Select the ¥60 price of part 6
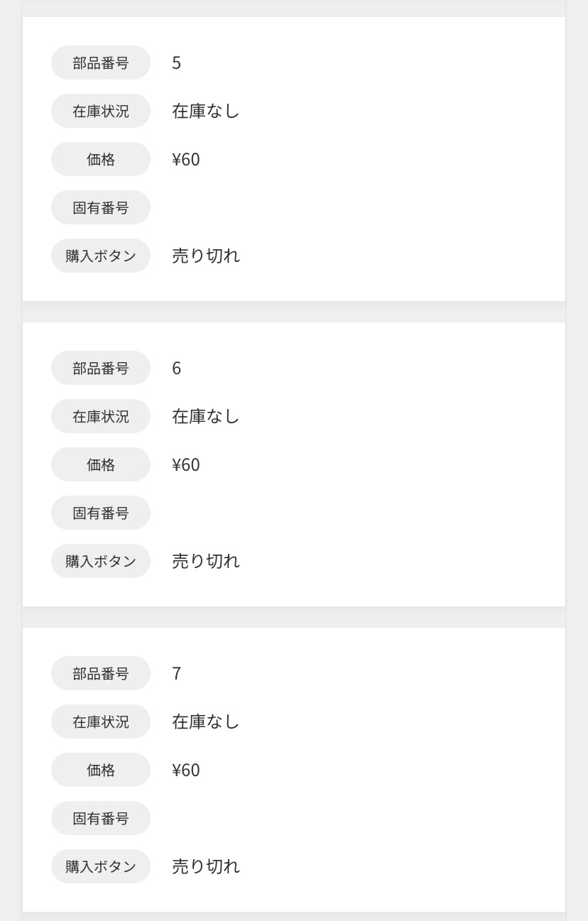The width and height of the screenshot is (588, 921). (186, 465)
